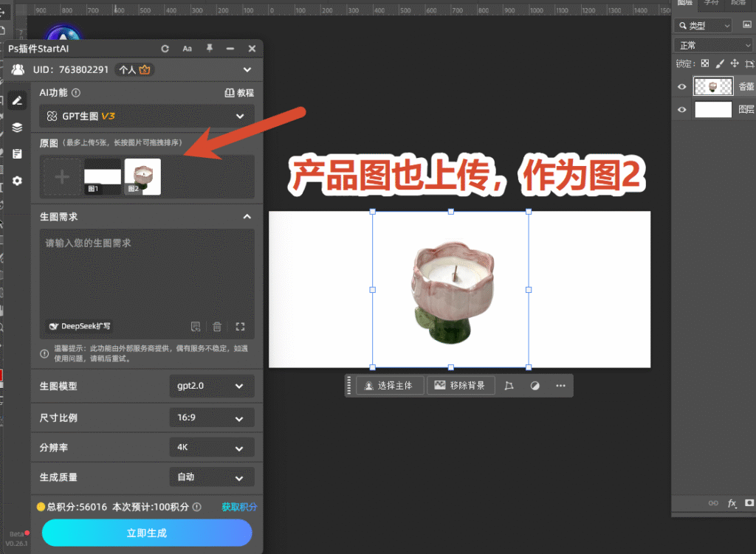The image size is (756, 554).
Task: Click the expand-fullscreen prompt icon
Action: [240, 327]
